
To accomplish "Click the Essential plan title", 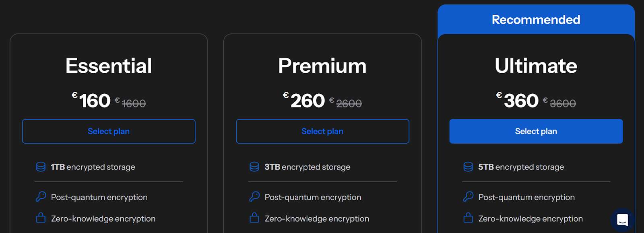I will tap(108, 65).
